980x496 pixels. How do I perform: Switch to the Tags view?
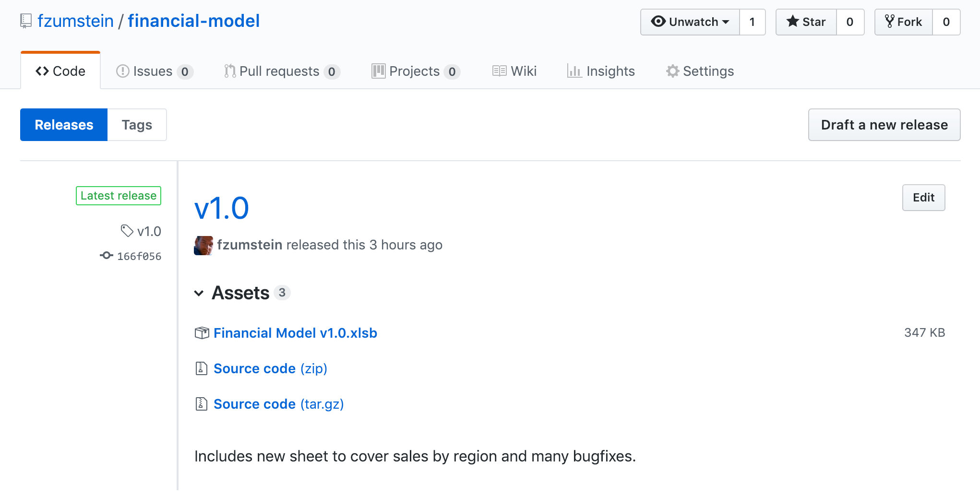[x=137, y=125]
